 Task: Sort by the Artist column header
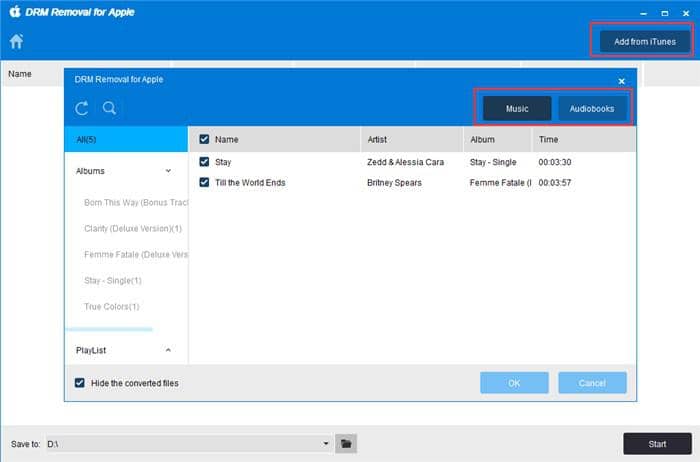(412, 139)
